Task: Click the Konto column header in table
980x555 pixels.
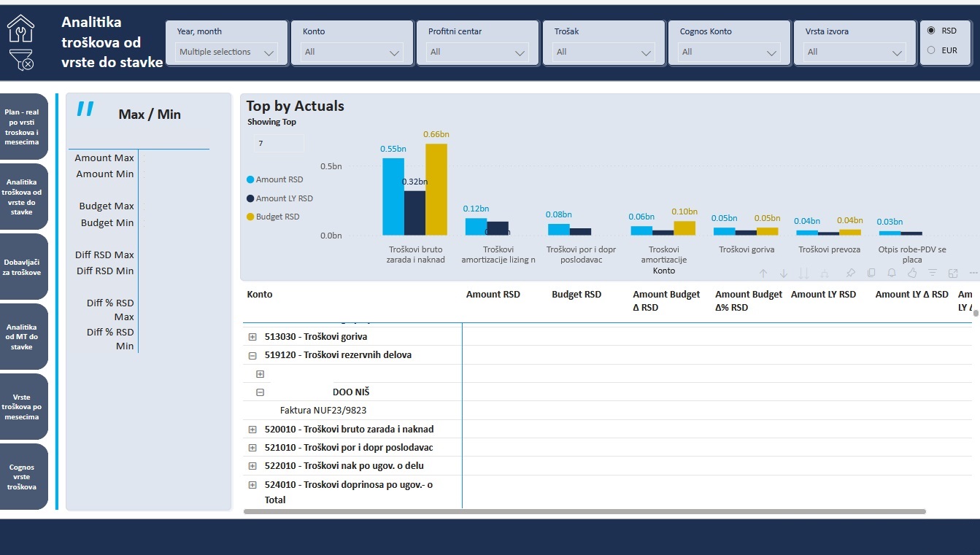Action: point(260,295)
